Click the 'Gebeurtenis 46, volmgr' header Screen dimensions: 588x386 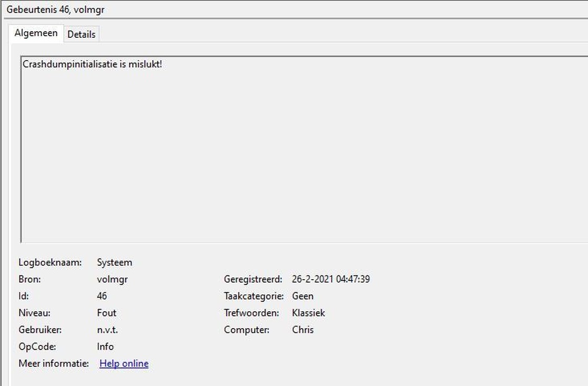(x=55, y=9)
